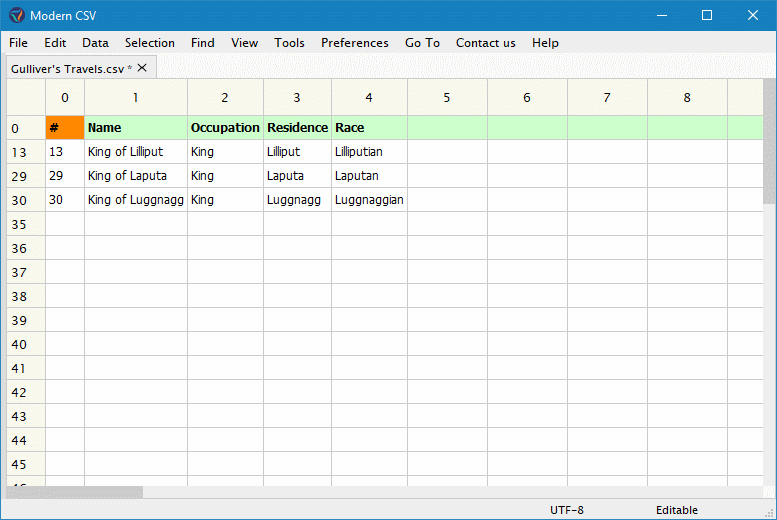The image size is (777, 520).
Task: Click the 'Lilliput' residence cell
Action: pyautogui.click(x=297, y=152)
